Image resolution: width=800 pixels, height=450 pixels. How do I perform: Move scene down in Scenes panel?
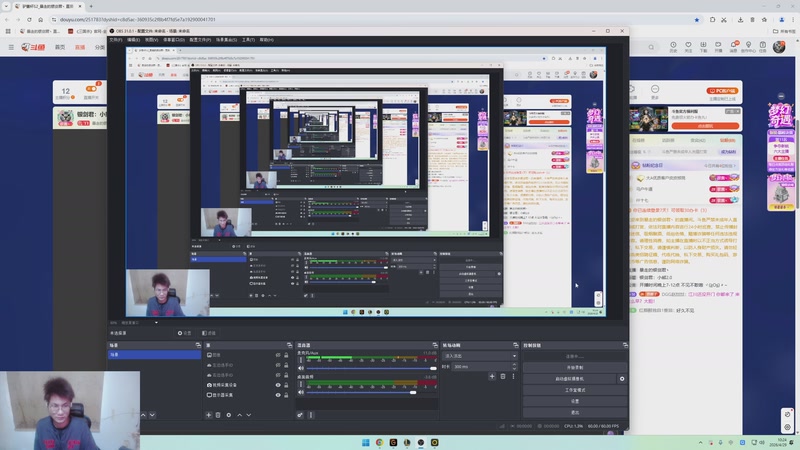tap(152, 415)
